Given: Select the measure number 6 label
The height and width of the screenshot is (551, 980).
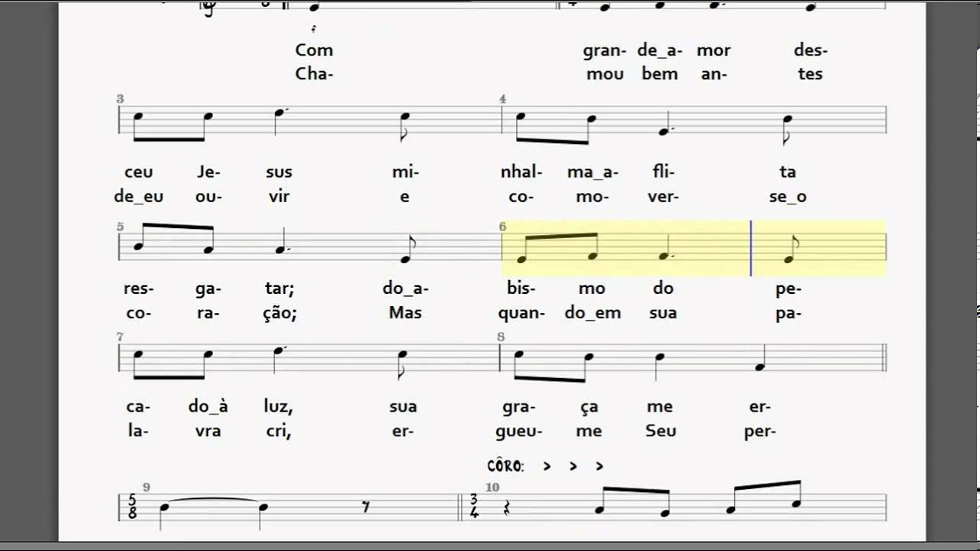Looking at the screenshot, I should (x=503, y=227).
